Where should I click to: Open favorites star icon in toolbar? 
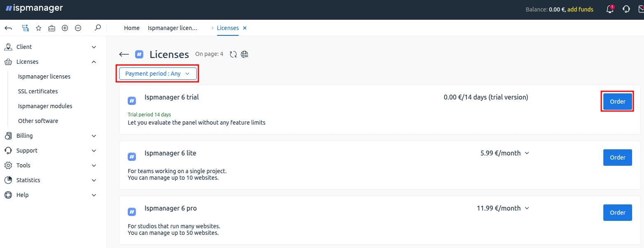(x=39, y=28)
